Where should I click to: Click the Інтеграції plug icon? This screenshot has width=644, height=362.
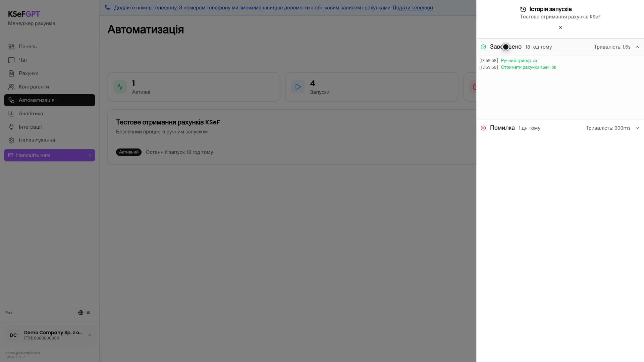click(11, 127)
